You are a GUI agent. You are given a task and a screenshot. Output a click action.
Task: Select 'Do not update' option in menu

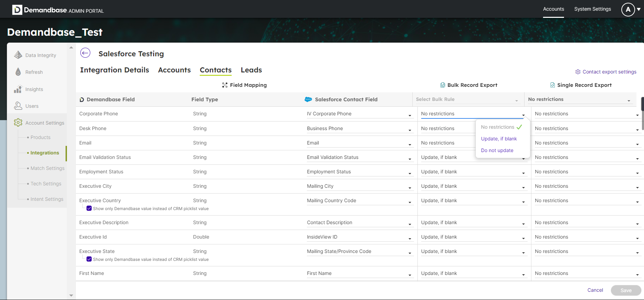tap(497, 150)
